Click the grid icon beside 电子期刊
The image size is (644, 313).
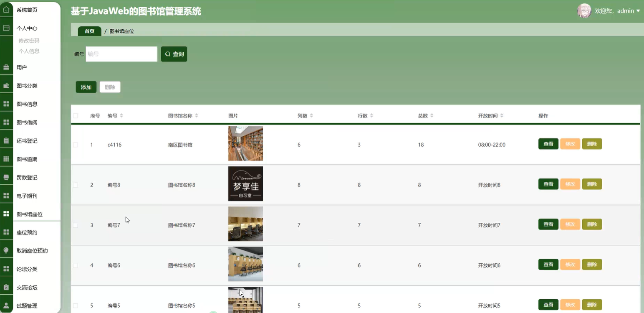(x=6, y=196)
